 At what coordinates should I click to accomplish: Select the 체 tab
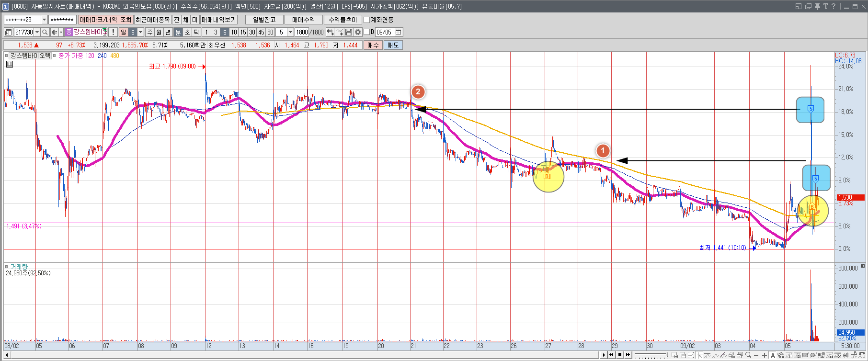(x=186, y=20)
